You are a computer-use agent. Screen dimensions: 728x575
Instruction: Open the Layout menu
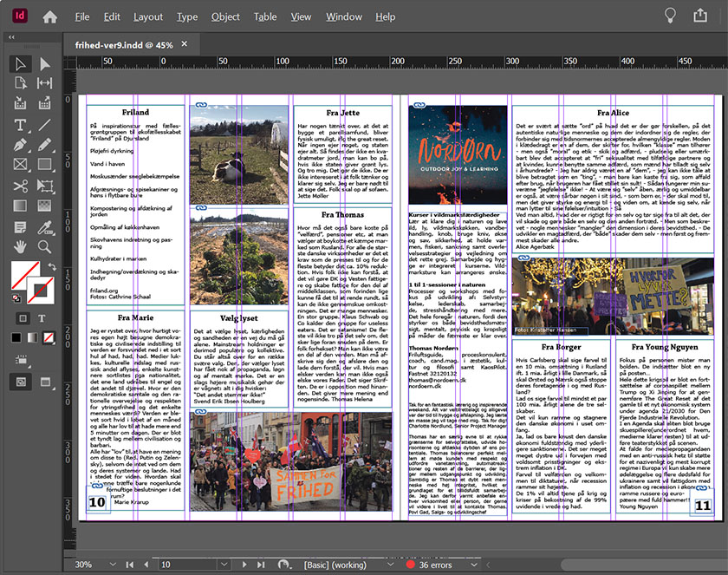click(x=148, y=16)
